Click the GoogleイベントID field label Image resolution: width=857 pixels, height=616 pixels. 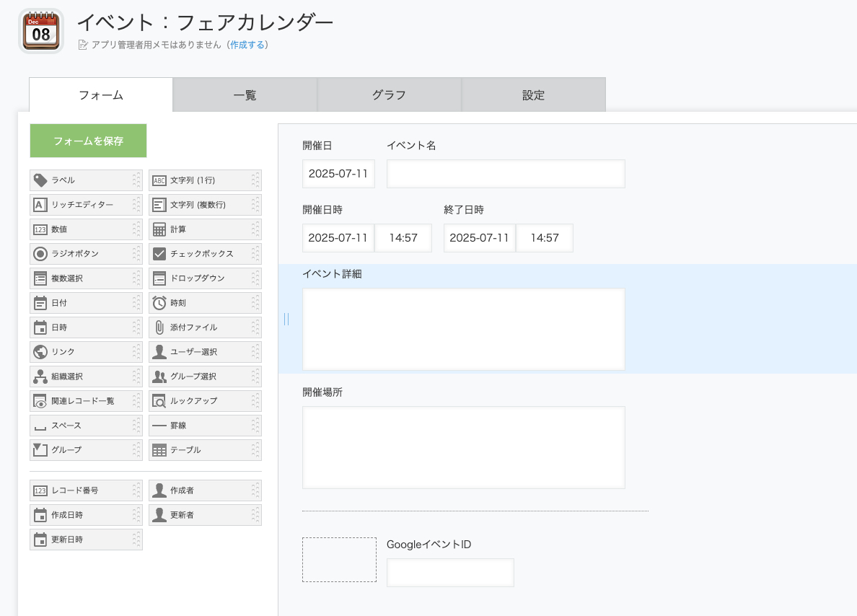[429, 545]
